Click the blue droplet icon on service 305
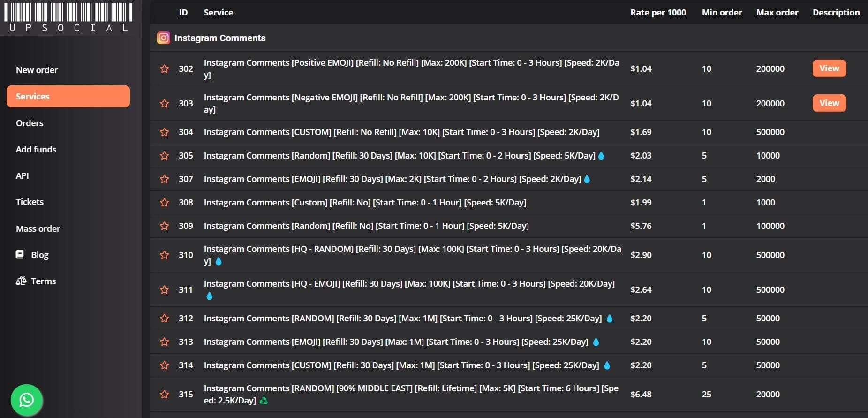This screenshot has height=418, width=868. (602, 156)
